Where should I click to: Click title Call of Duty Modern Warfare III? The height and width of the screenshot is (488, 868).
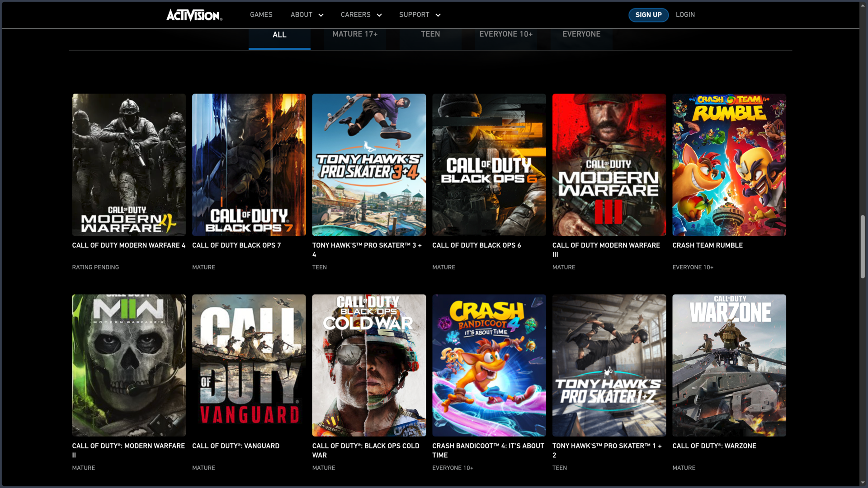pyautogui.click(x=606, y=250)
